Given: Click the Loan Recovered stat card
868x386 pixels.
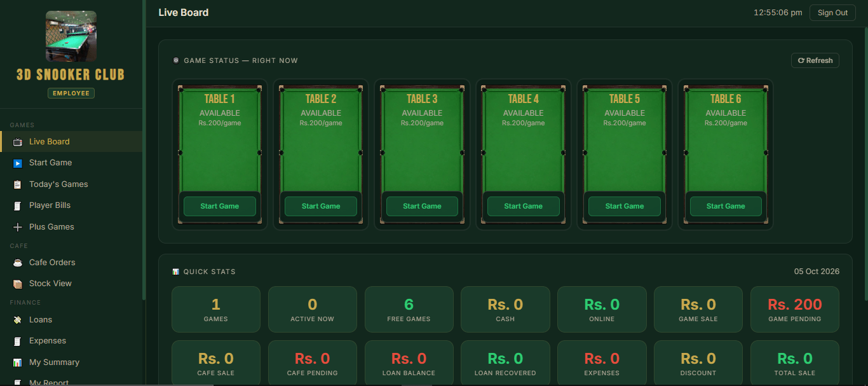Looking at the screenshot, I should [x=505, y=363].
